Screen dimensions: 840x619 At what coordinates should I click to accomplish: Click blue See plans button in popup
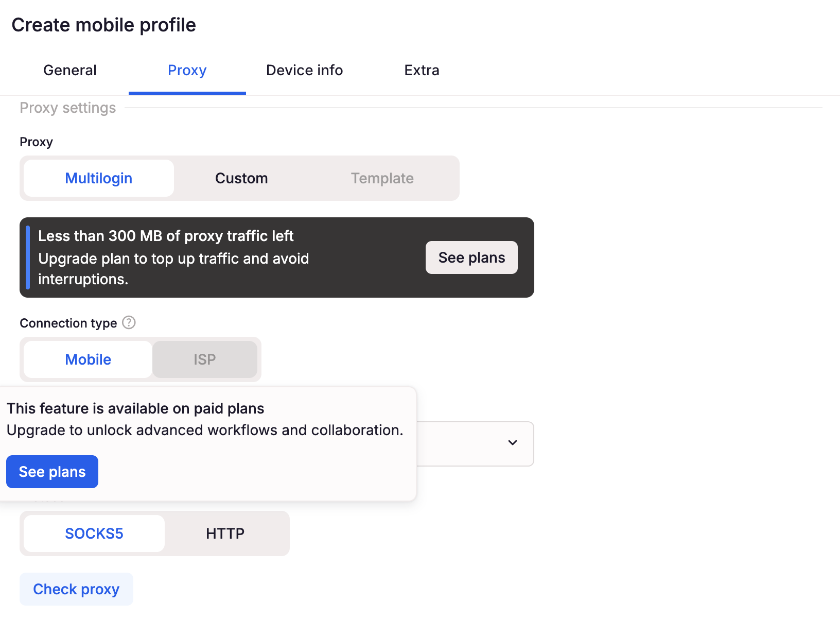[x=52, y=472]
